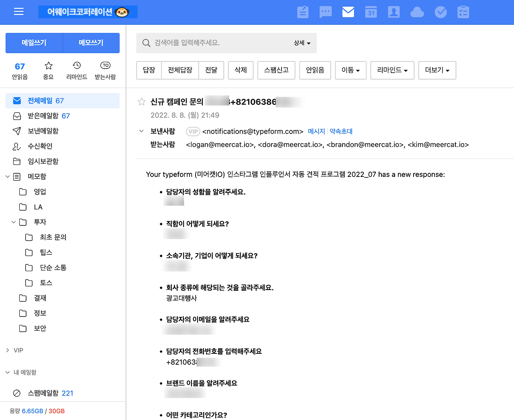Screen dimensions: 514x420
Task: Click the 광고대행사 answer text
Action: click(182, 298)
